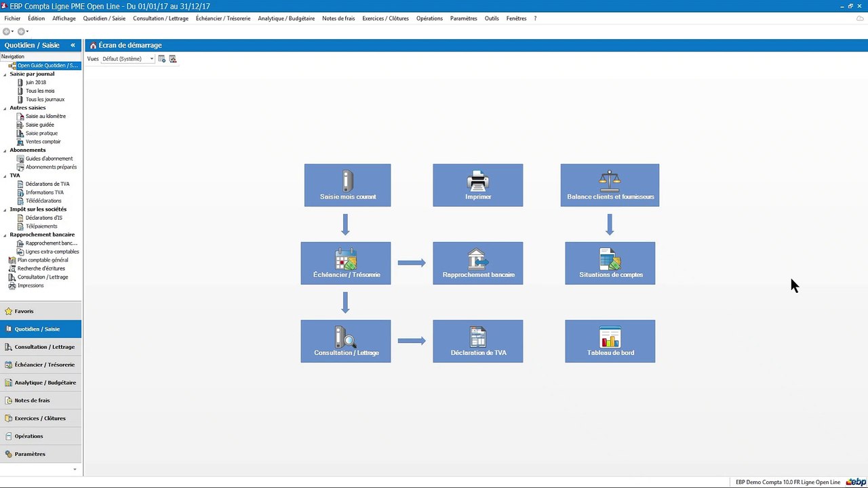868x488 pixels.
Task: Open the Exercices / Clôtures menu
Action: 385,18
